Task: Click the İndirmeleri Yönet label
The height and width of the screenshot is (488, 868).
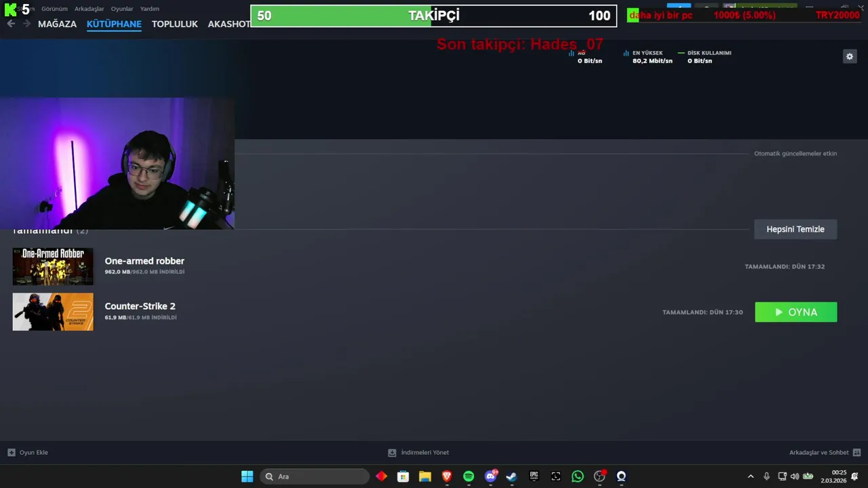Action: coord(425,453)
